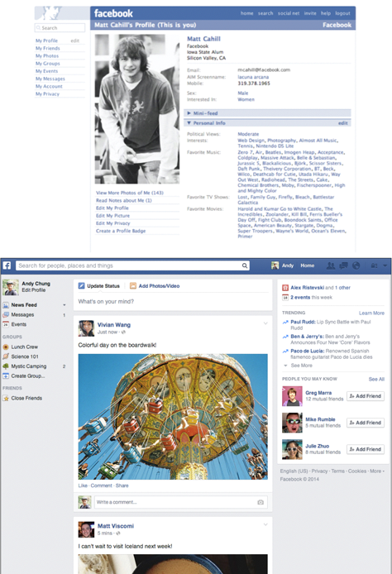Click the Facebook f logo in new layout
The width and height of the screenshot is (392, 574).
pyautogui.click(x=7, y=265)
